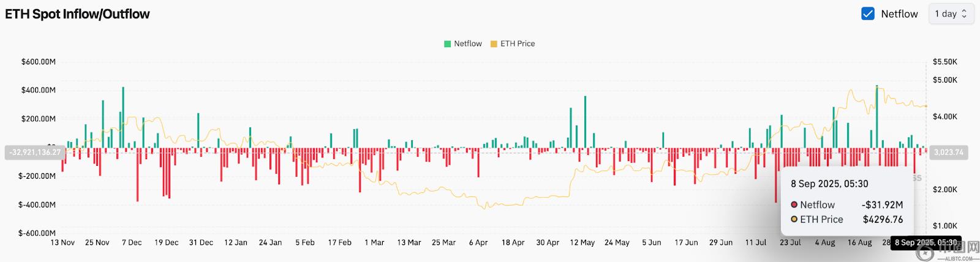The width and height of the screenshot is (980, 262).
Task: Click the yellow ETH Price dot in the tooltip
Action: (794, 220)
